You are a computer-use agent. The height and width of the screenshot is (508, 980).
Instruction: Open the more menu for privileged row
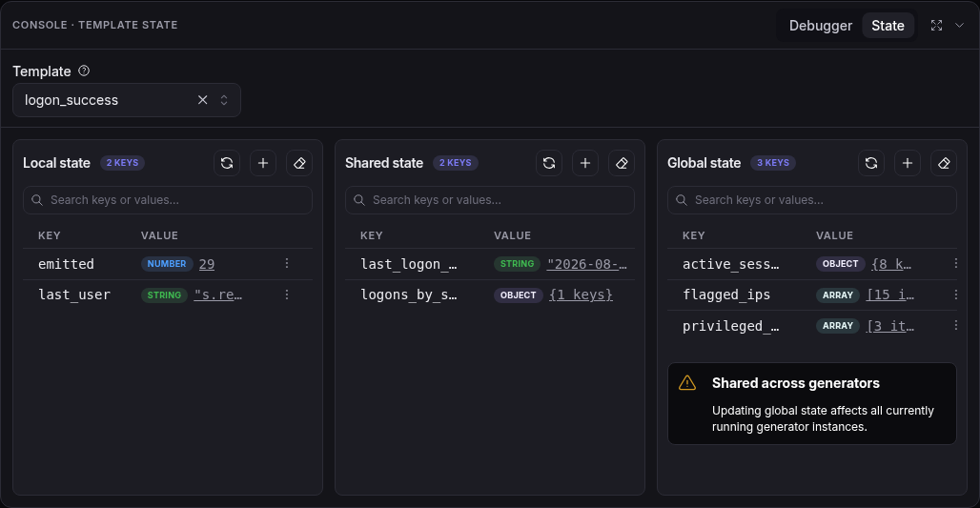(955, 325)
